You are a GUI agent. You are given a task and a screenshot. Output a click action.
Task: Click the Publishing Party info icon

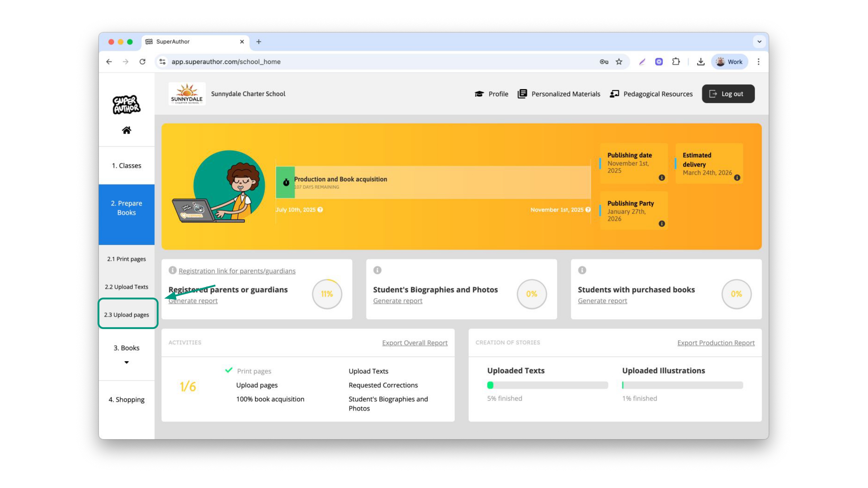click(662, 224)
